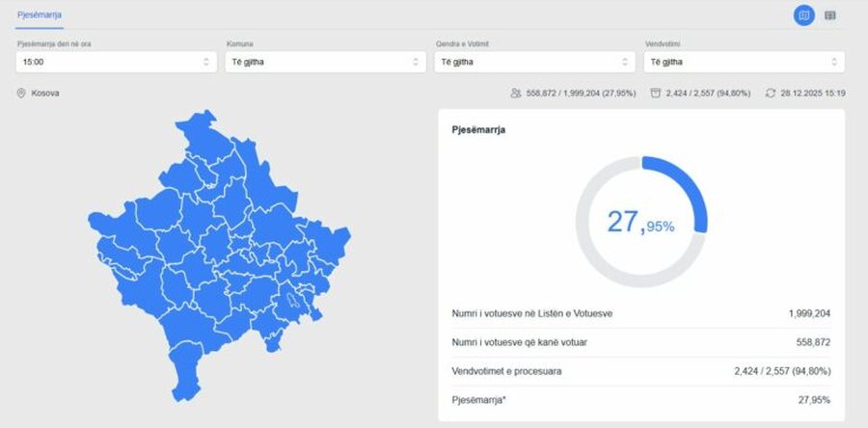Open the Vendvotimi dropdown
The height and width of the screenshot is (428, 868).
coord(744,62)
